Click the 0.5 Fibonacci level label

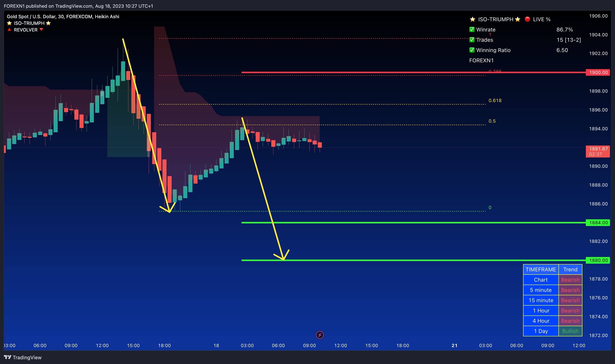click(492, 121)
